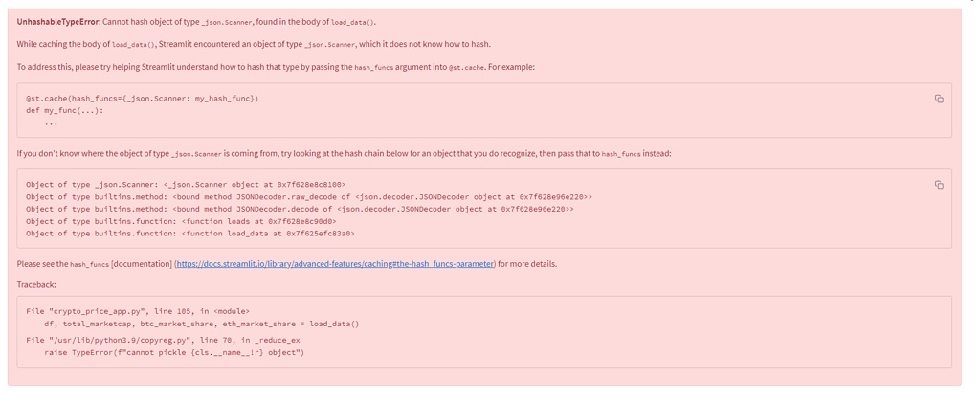Click the 'raise TypeError' traceback line
Image resolution: width=980 pixels, height=403 pixels.
pyautogui.click(x=174, y=353)
